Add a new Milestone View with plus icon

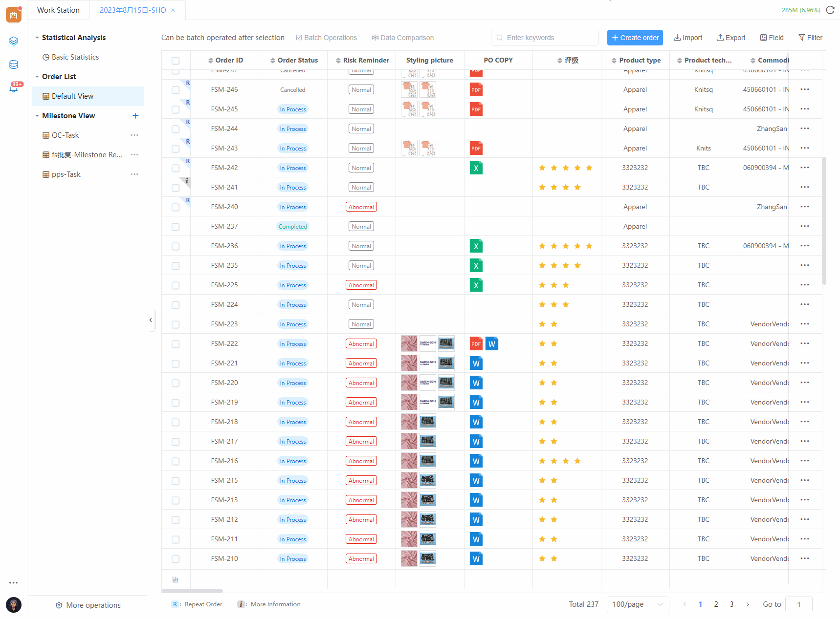tap(135, 116)
